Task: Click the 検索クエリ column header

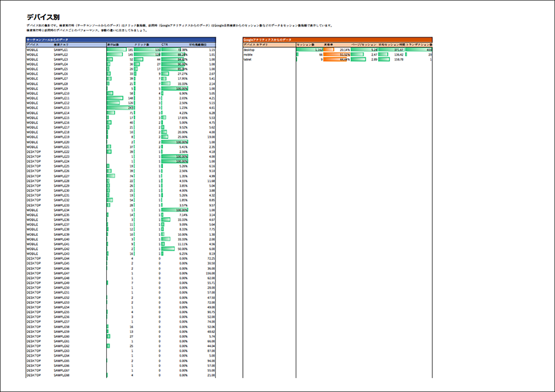Action: (61, 45)
